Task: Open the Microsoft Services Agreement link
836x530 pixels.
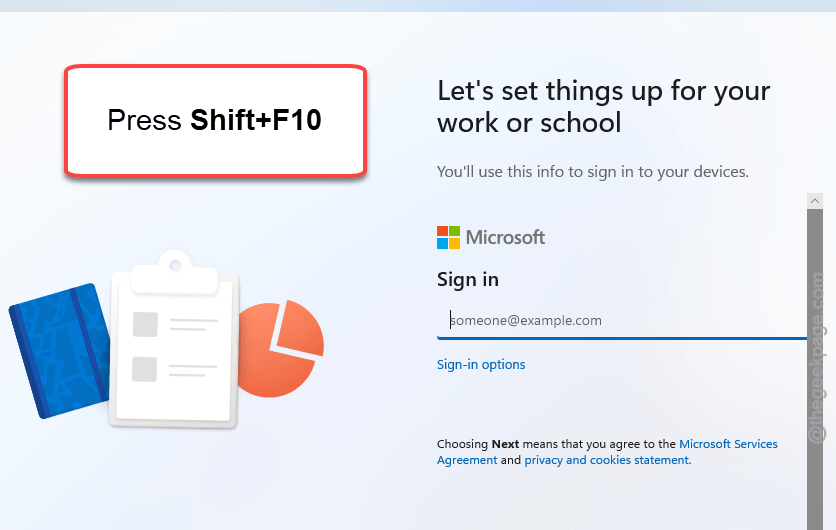Action: pos(607,452)
